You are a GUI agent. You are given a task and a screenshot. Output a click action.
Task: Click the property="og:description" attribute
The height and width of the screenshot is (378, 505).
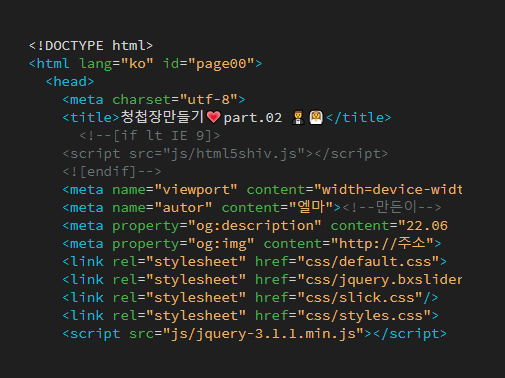[217, 226]
